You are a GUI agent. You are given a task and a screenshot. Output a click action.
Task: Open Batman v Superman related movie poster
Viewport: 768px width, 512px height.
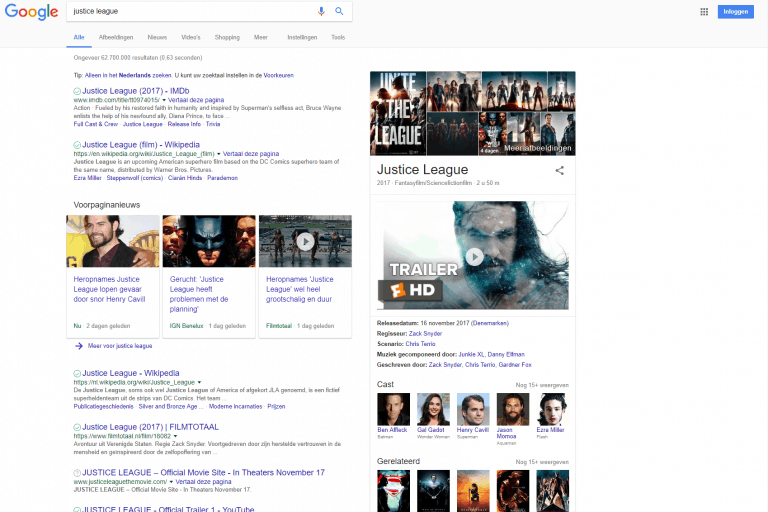(393, 491)
